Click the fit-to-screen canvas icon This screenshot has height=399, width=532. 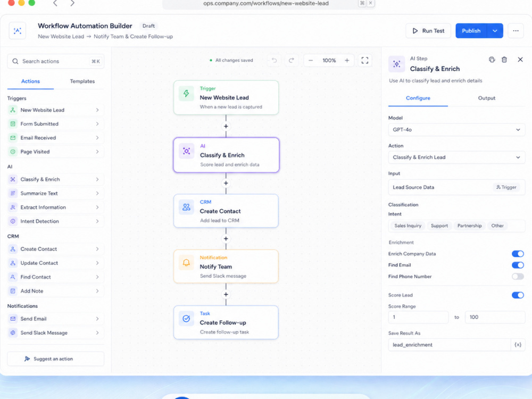pos(365,61)
